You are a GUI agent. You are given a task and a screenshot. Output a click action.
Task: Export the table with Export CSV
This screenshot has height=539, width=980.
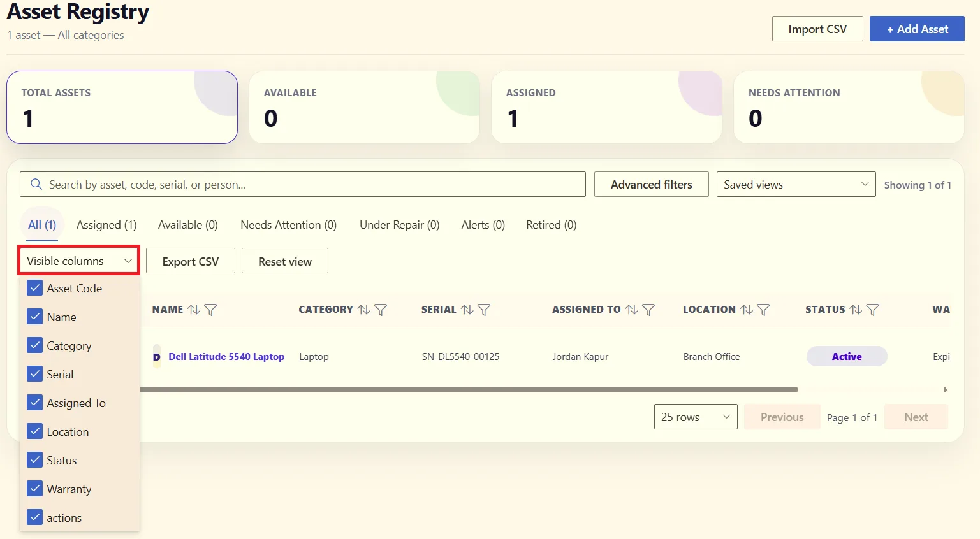[x=191, y=261]
